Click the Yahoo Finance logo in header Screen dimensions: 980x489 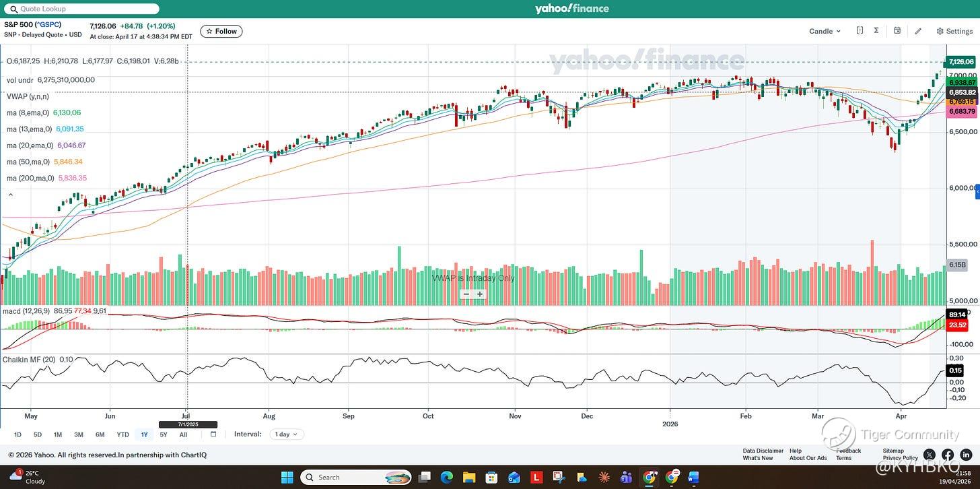click(571, 9)
